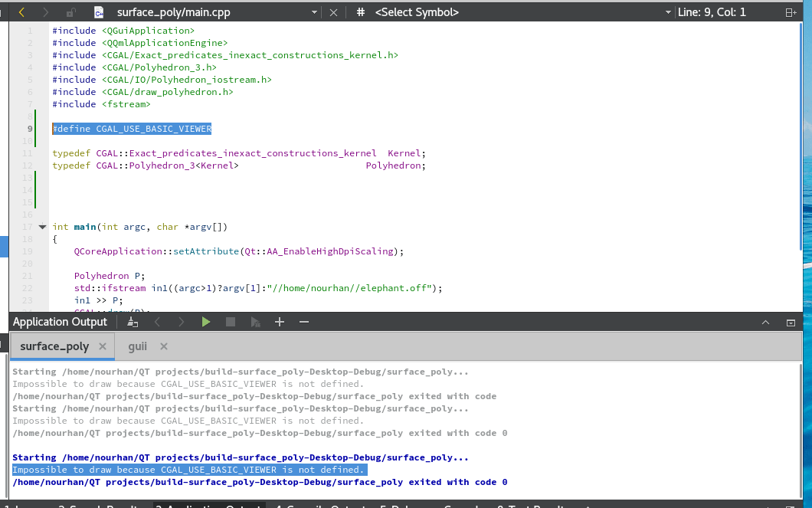Go to next item in Application Output
812x508 pixels.
click(x=182, y=322)
